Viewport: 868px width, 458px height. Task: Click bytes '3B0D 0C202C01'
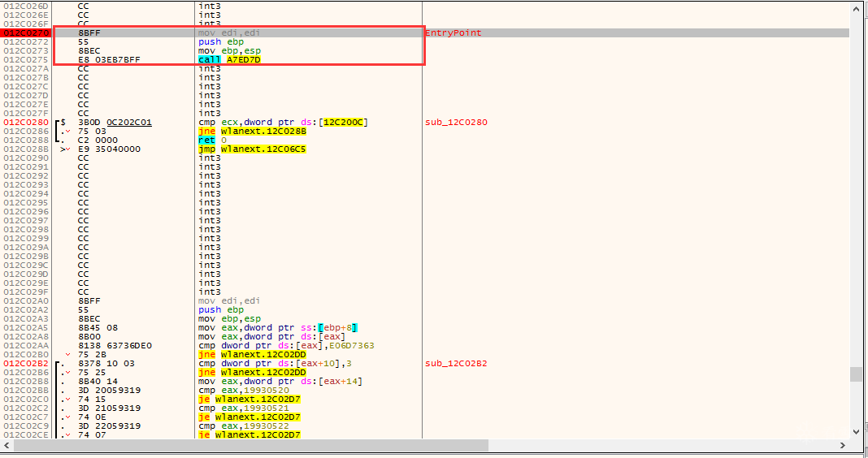point(115,123)
